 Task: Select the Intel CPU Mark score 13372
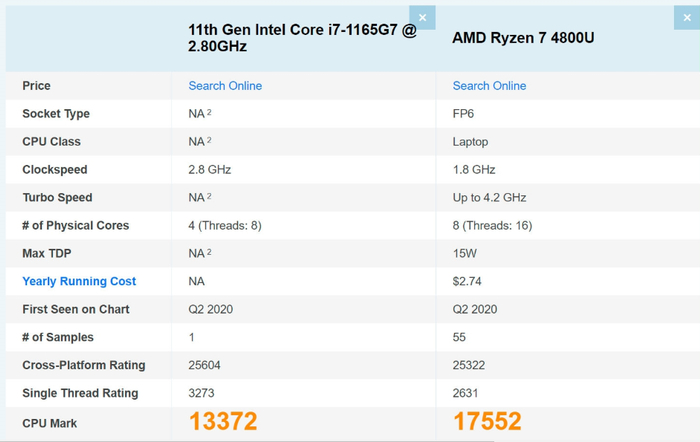pos(223,422)
